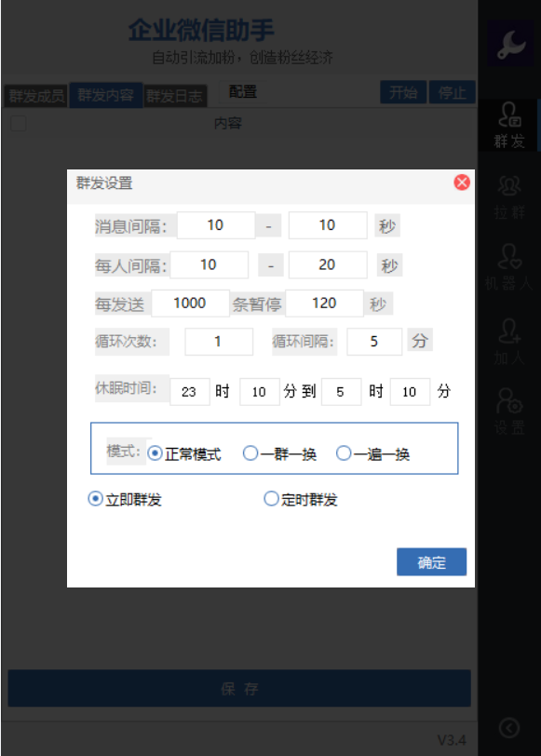Switch to the 群发成员 tab
The width and height of the screenshot is (541, 756).
(36, 96)
